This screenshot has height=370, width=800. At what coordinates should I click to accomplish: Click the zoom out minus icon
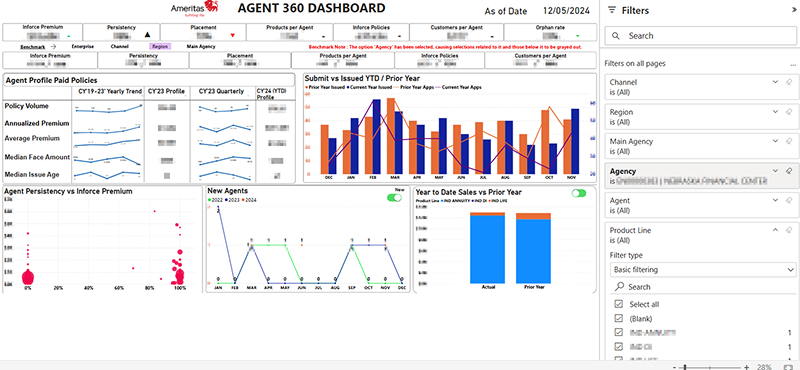675,367
